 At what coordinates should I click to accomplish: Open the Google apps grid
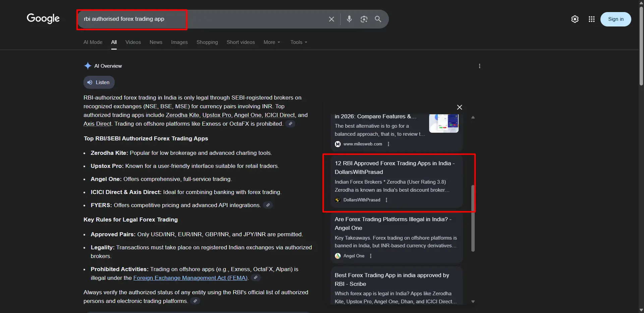click(592, 19)
